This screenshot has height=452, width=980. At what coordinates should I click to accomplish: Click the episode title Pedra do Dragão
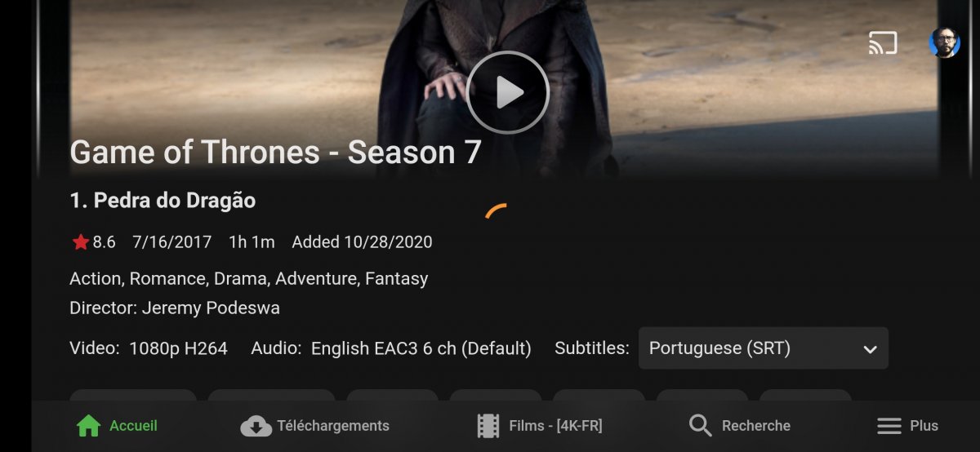pos(175,201)
